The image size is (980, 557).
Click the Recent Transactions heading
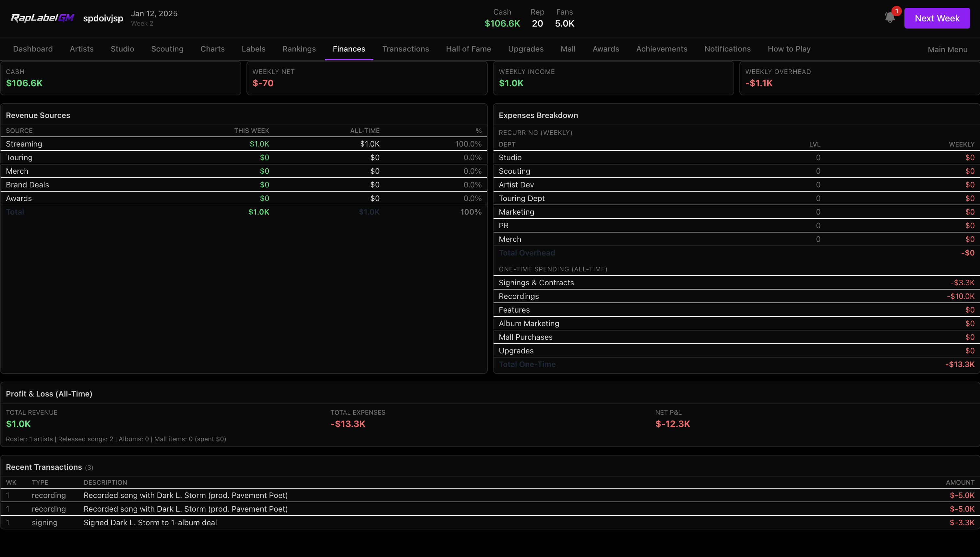coord(44,467)
